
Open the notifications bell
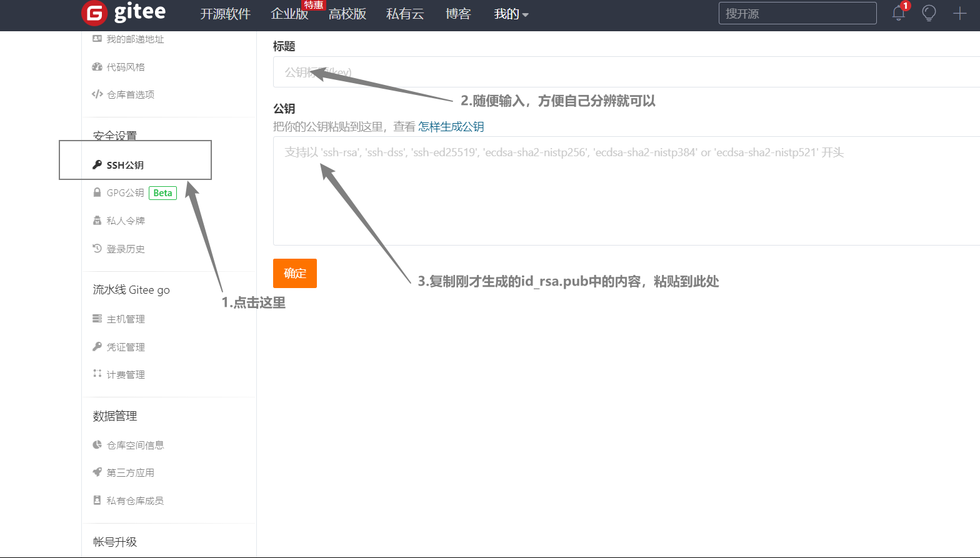click(899, 13)
